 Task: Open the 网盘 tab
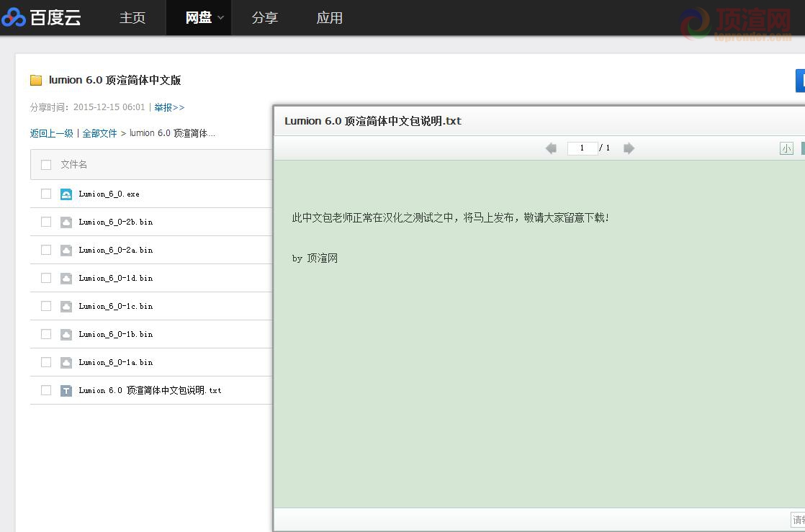click(x=198, y=17)
